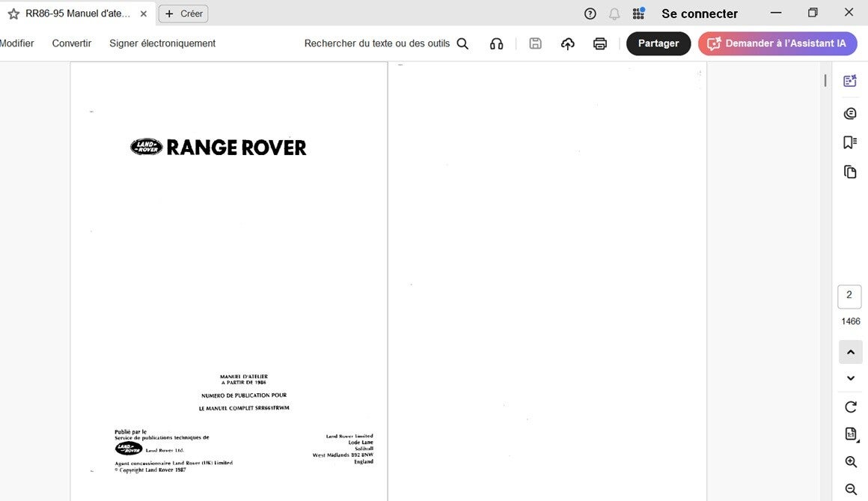
Task: Open the read aloud headphones icon
Action: coord(497,43)
